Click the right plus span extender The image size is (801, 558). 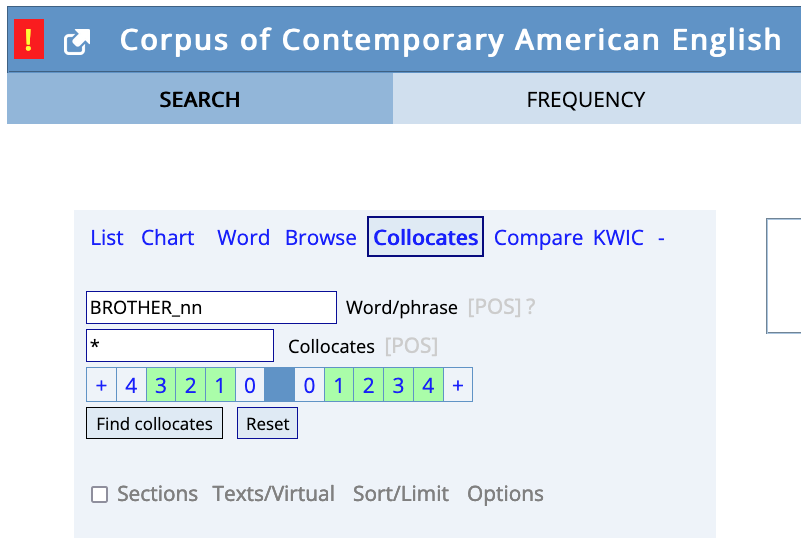[458, 385]
